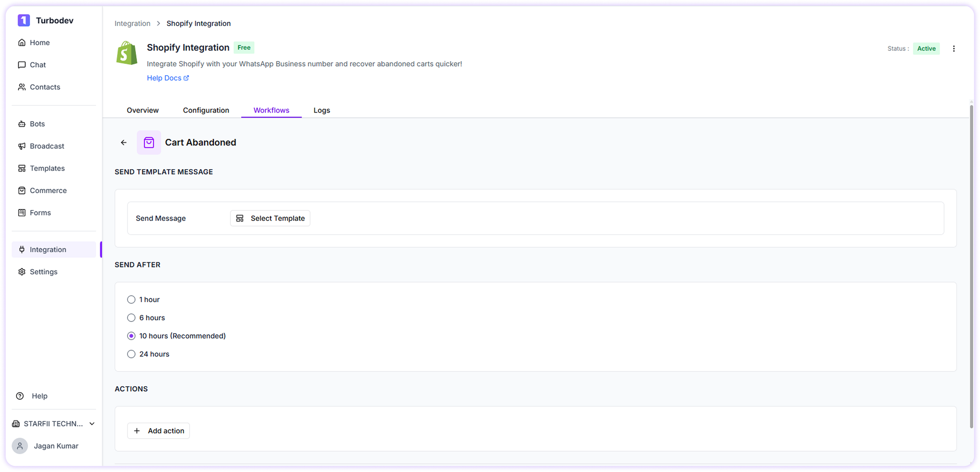Open the three-dot menu near Active status
The image size is (980, 472).
[x=954, y=48]
